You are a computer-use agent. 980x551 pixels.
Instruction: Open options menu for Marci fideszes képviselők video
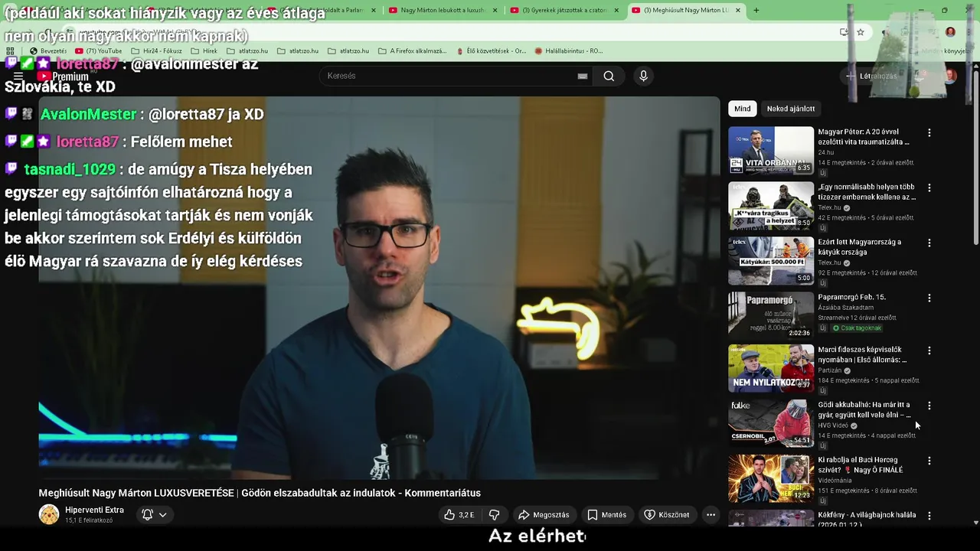click(929, 351)
